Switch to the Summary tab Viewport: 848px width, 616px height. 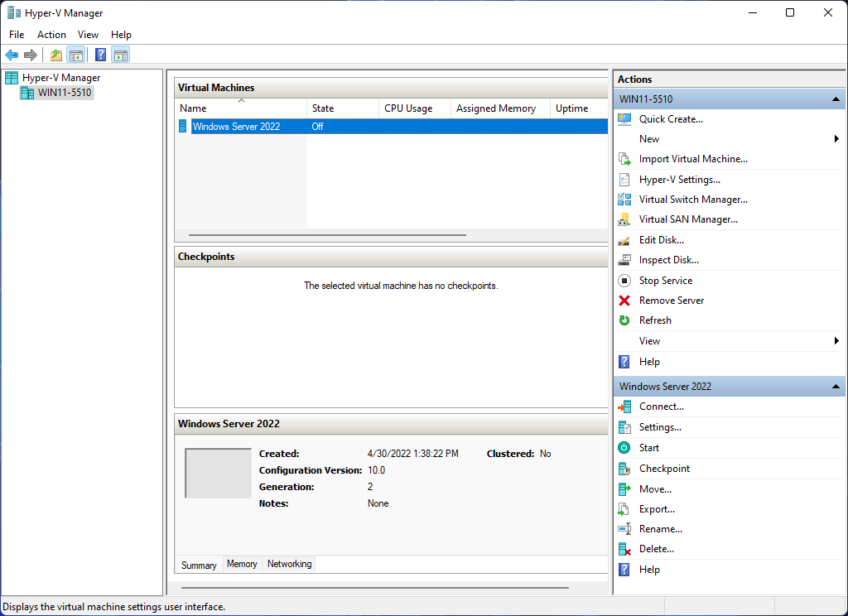[x=199, y=565]
